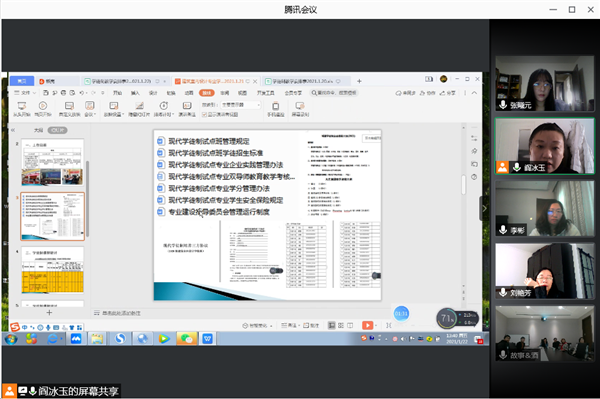Switch to slide sorter view icon in status bar
This screenshot has width=600, height=399.
click(x=341, y=325)
